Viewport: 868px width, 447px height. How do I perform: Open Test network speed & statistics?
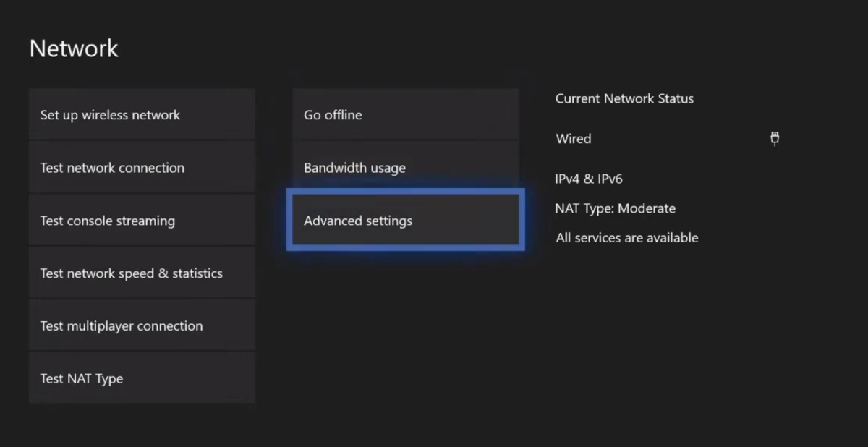coord(142,273)
